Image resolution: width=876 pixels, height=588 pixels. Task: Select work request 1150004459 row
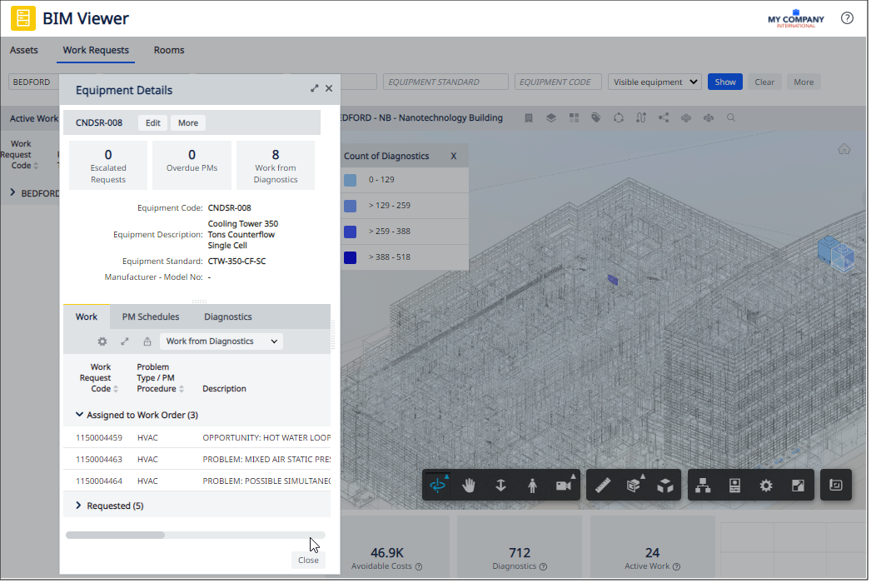click(197, 438)
